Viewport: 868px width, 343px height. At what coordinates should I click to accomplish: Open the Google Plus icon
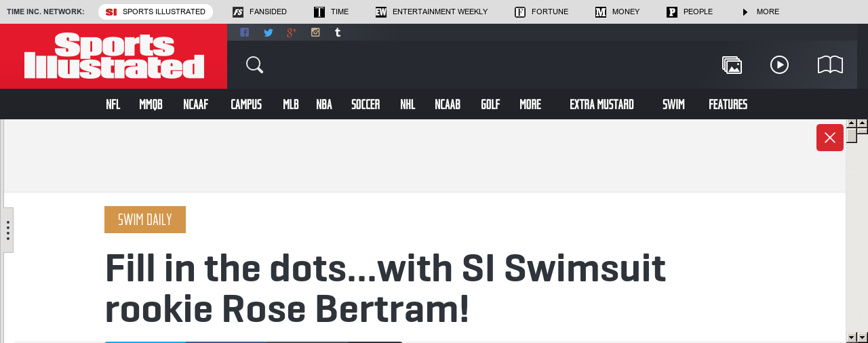point(292,33)
